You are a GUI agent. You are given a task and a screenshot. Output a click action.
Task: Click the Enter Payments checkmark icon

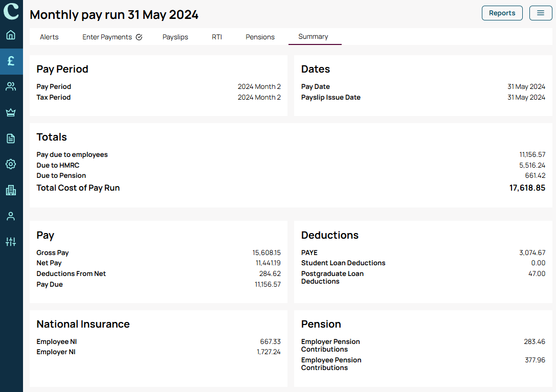pos(139,37)
